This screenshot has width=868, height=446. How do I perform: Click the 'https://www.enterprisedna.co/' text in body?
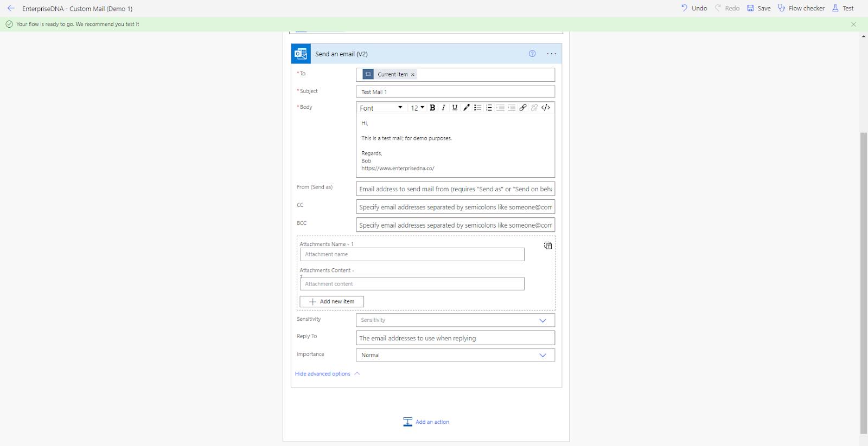398,169
